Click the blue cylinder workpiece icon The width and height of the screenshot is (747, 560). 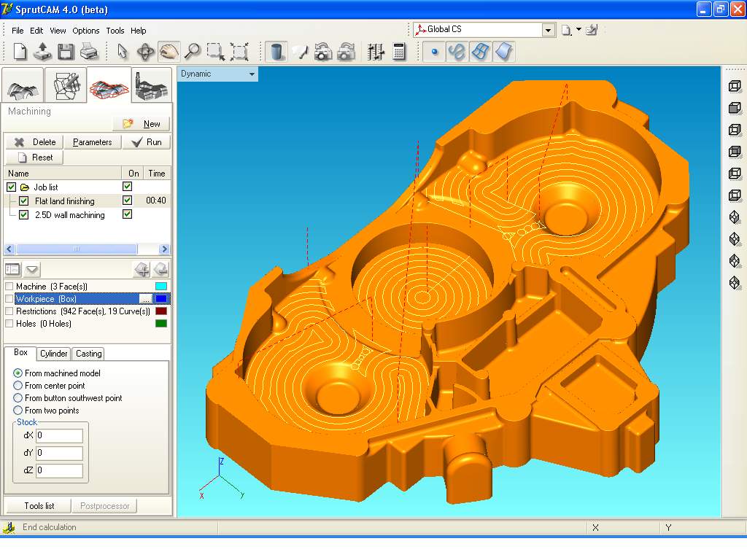click(277, 51)
